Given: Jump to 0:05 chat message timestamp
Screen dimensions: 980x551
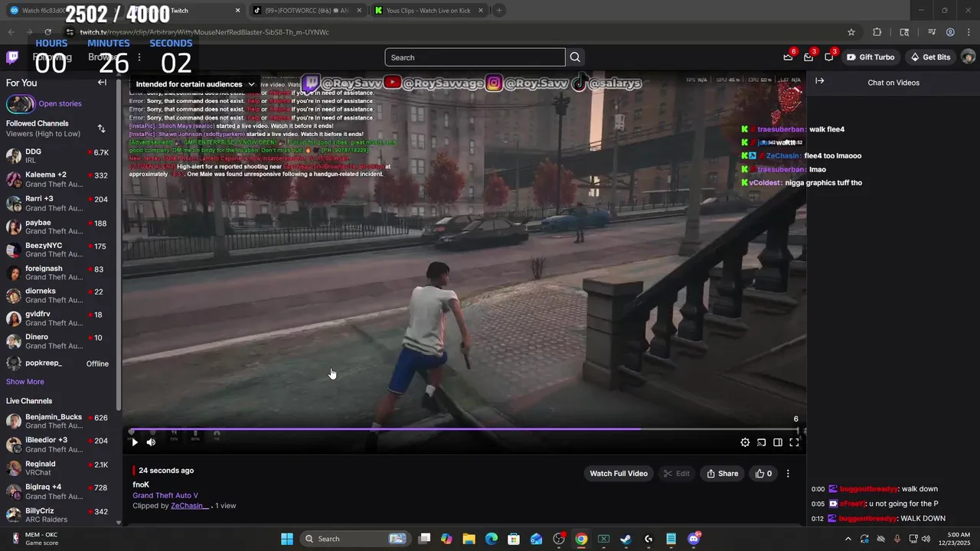Looking at the screenshot, I should (818, 504).
